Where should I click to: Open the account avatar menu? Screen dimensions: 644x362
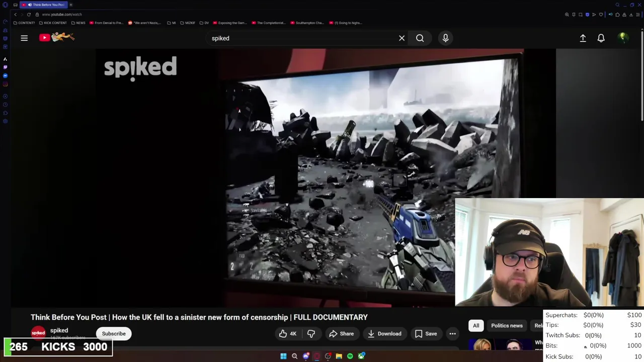pos(623,38)
